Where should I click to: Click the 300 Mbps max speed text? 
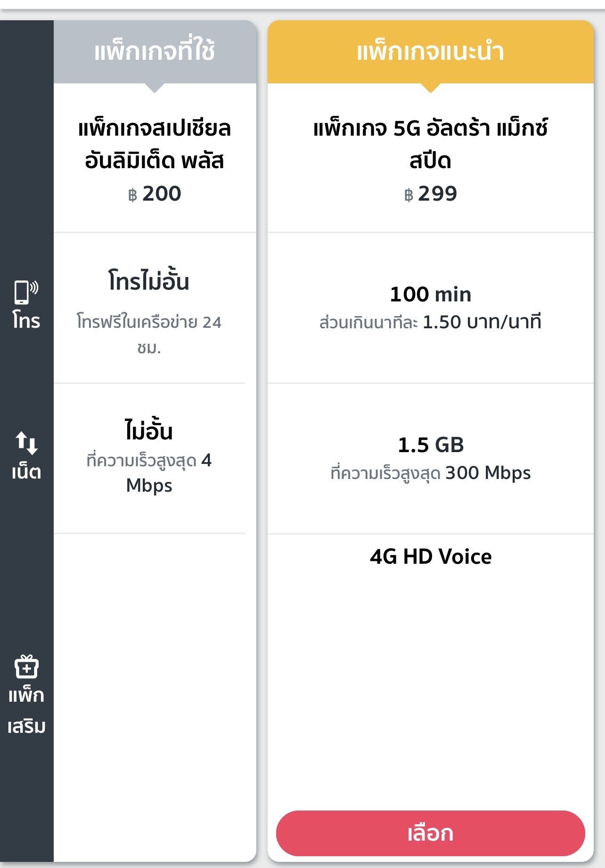point(488,472)
